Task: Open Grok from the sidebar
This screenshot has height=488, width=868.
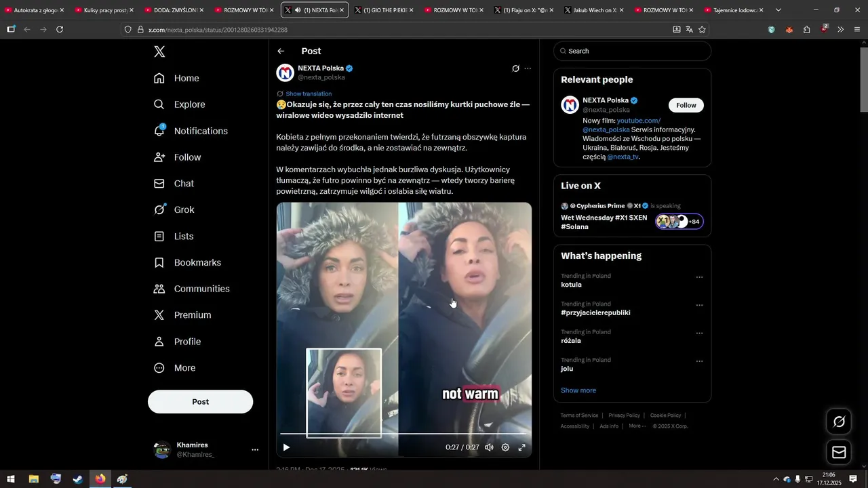Action: 174,209
